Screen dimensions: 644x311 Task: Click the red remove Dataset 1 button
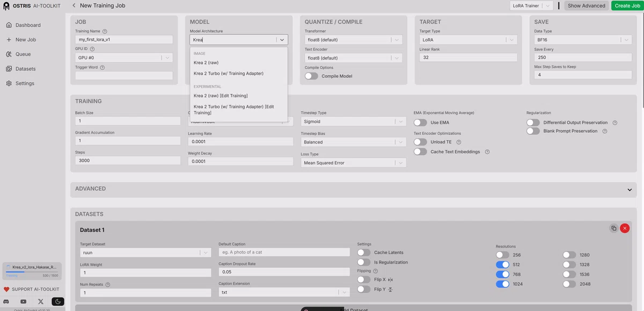(x=625, y=228)
